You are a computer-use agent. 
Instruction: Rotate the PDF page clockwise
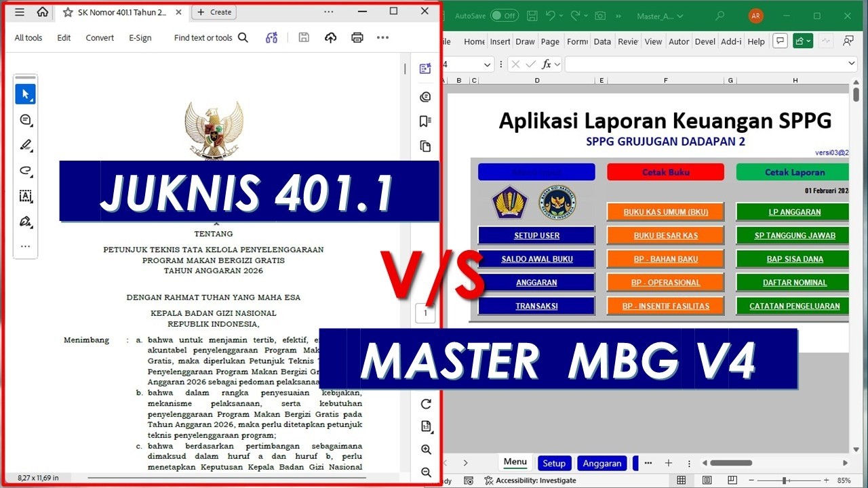tap(426, 404)
